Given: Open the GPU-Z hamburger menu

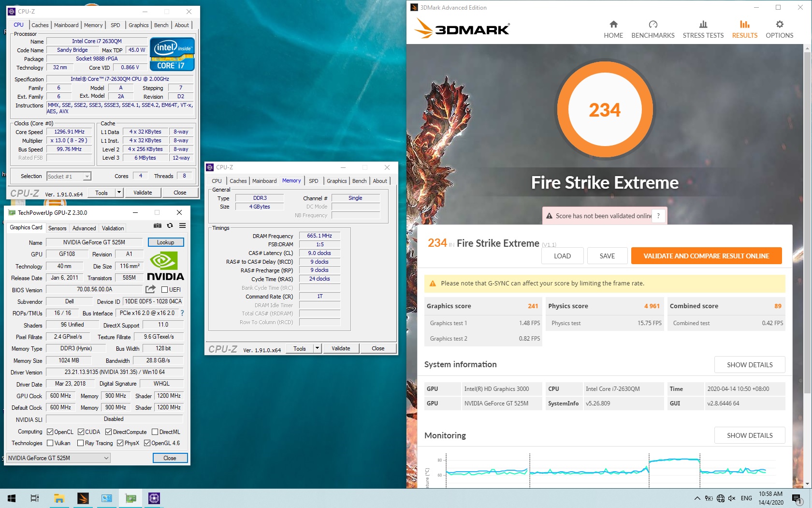Looking at the screenshot, I should 182,225.
